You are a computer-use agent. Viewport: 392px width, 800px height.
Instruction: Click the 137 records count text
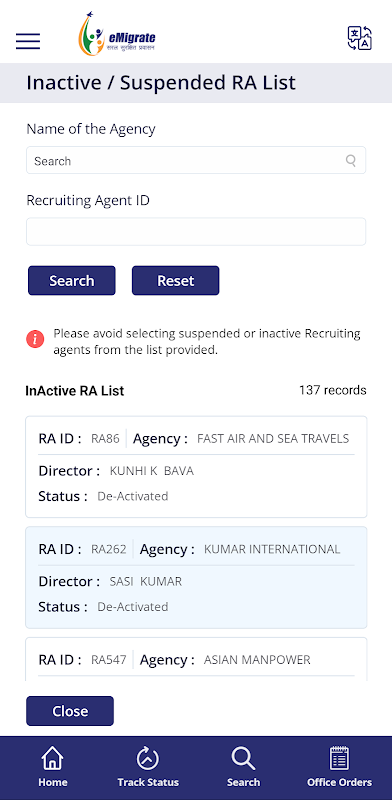333,390
